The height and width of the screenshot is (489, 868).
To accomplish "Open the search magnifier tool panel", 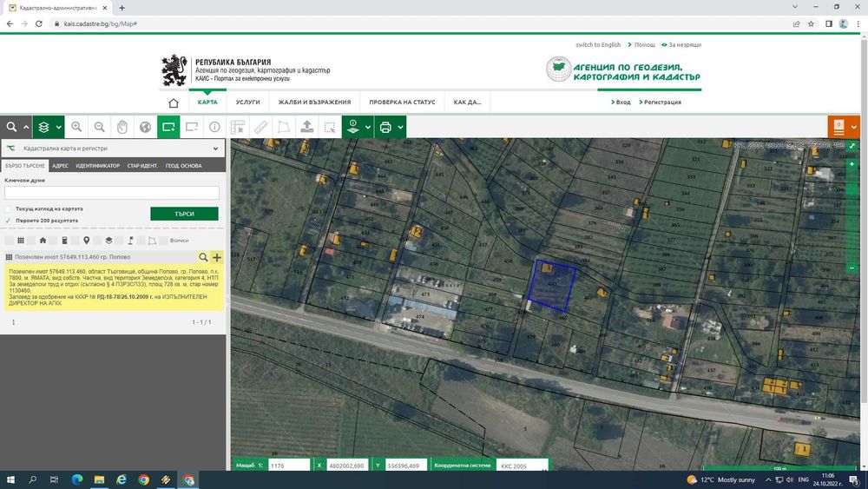I will point(11,127).
